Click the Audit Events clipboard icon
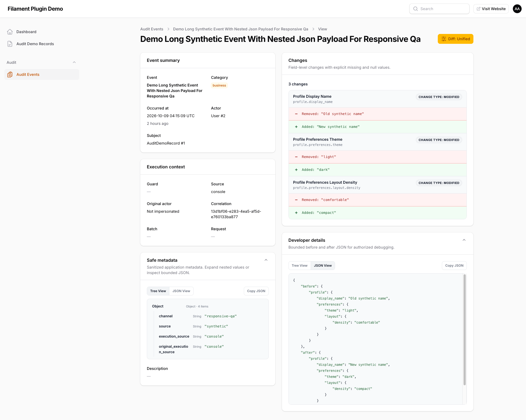This screenshot has height=420, width=526. 10,74
